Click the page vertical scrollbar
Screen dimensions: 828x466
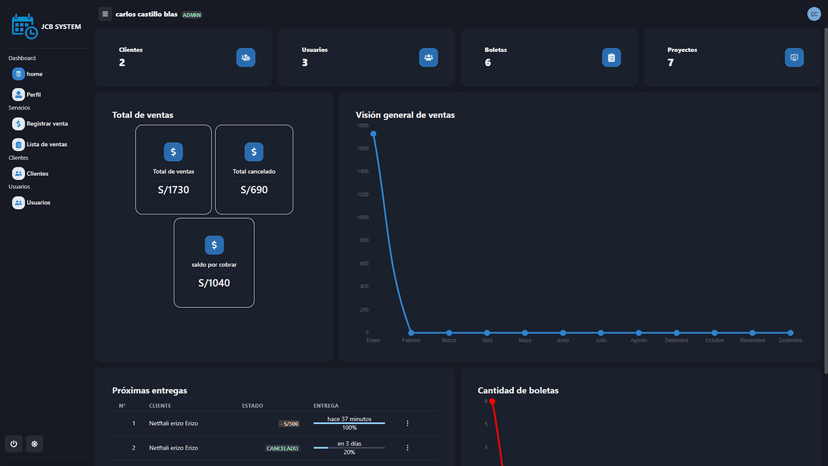pos(825,201)
